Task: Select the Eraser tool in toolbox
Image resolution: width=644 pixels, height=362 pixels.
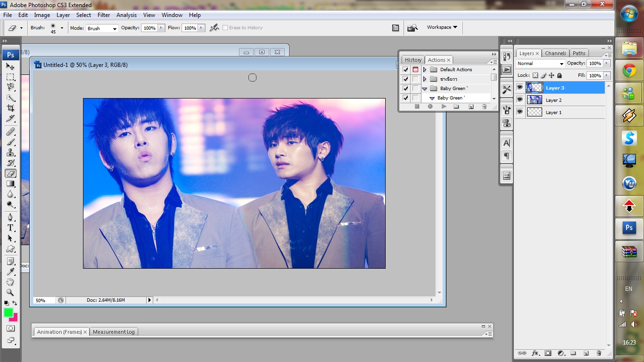Action: (x=10, y=173)
